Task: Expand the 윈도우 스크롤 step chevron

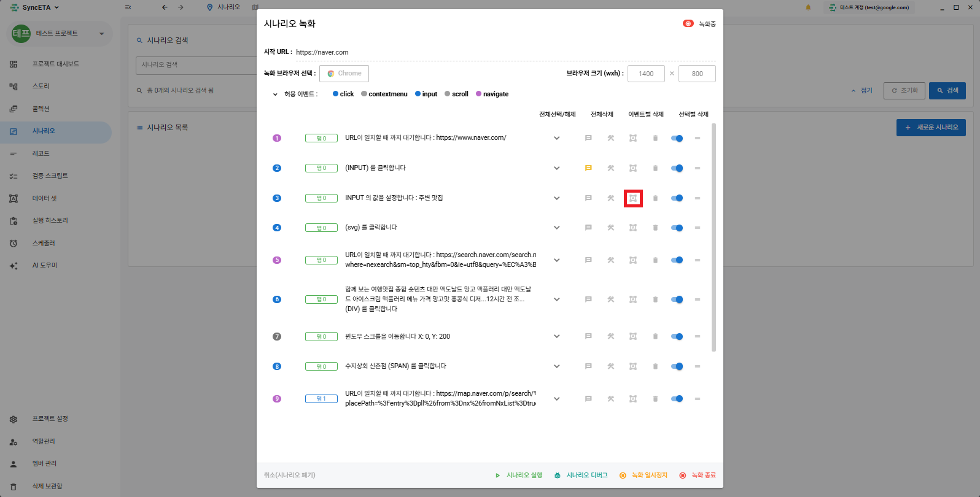Action: point(557,336)
